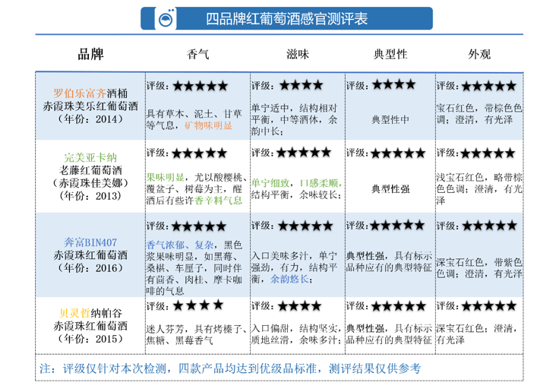Click the vintage text （年份：2016）
This screenshot has width=559, height=392.
pyautogui.click(x=90, y=268)
